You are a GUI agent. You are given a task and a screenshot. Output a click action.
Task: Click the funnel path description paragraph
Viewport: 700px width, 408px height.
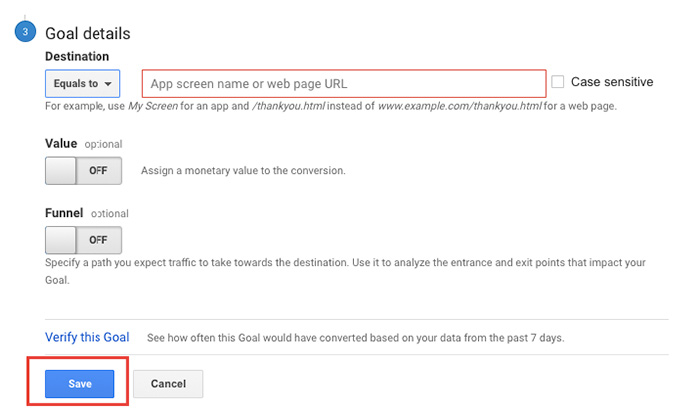point(345,271)
